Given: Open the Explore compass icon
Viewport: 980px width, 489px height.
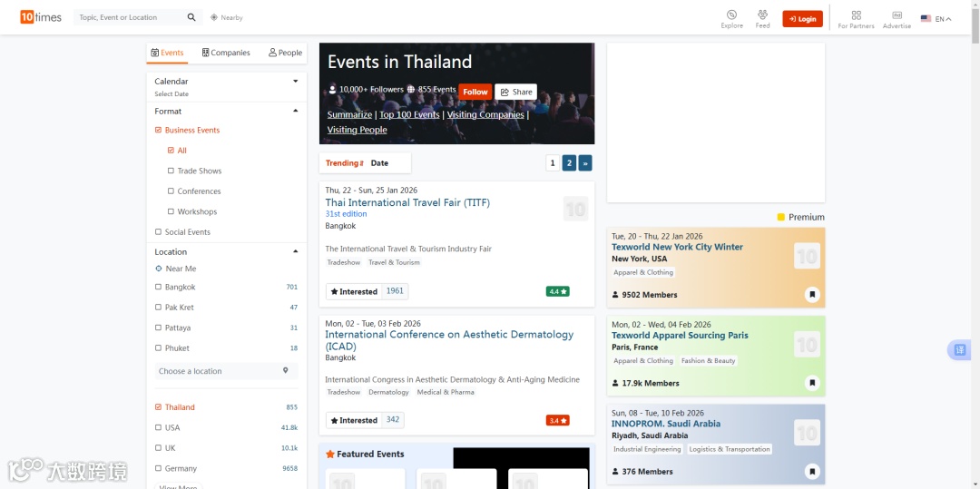Looking at the screenshot, I should [x=731, y=15].
